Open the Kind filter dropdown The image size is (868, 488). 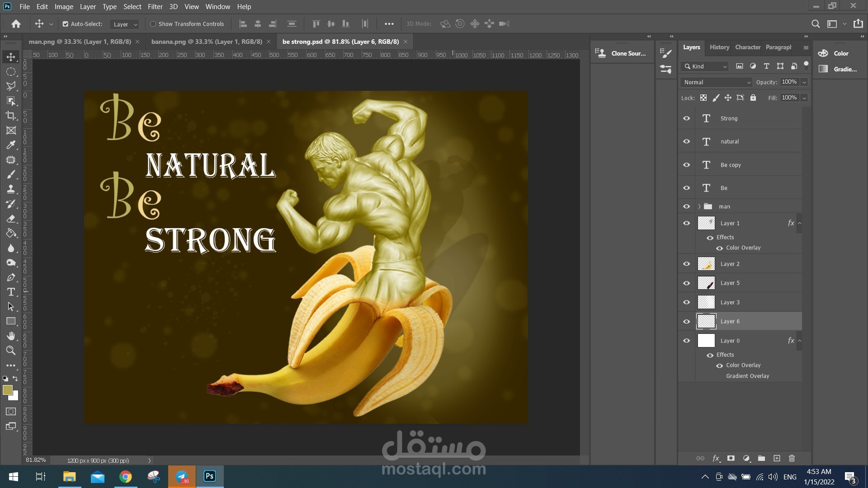[705, 66]
